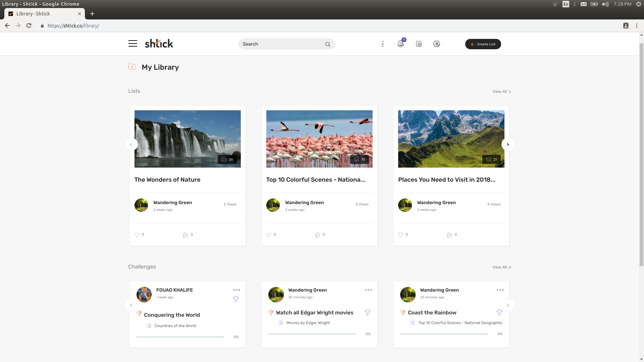The width and height of the screenshot is (644, 362).
Task: Open the system volume indicator
Action: coord(605,4)
